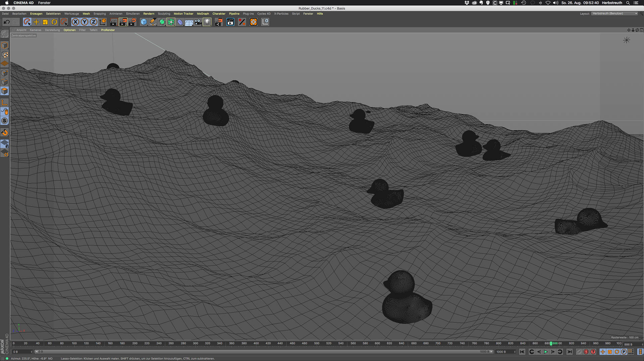Toggle Locked Workplane

pos(5,144)
